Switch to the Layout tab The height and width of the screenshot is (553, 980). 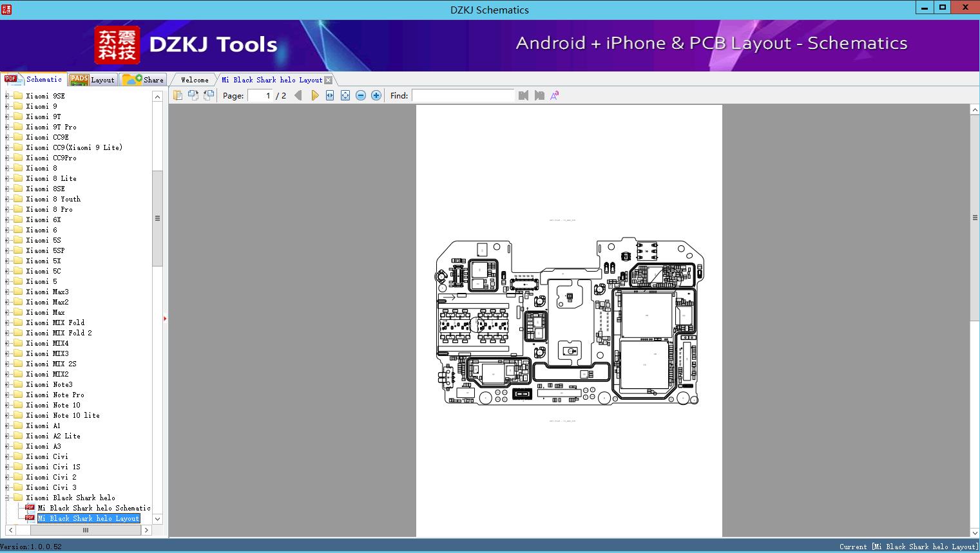[x=93, y=80]
